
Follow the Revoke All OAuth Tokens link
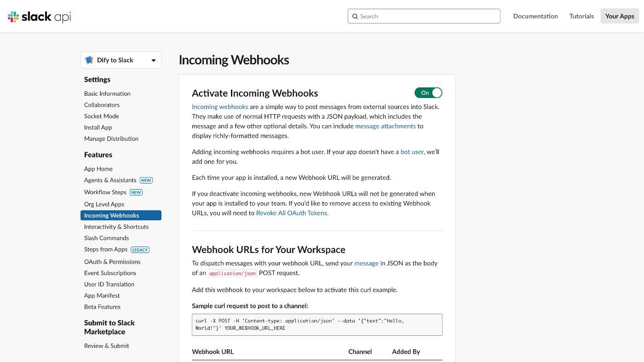click(x=292, y=213)
